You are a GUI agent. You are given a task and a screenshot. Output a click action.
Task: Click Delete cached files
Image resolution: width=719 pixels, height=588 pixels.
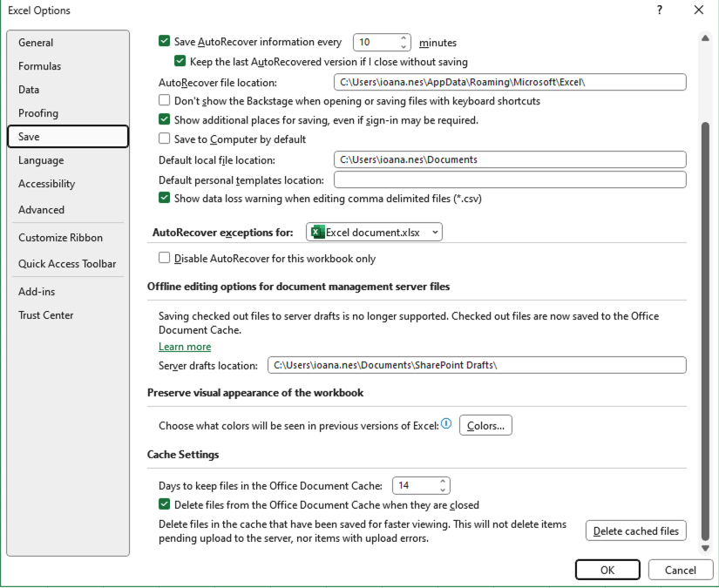pyautogui.click(x=635, y=531)
